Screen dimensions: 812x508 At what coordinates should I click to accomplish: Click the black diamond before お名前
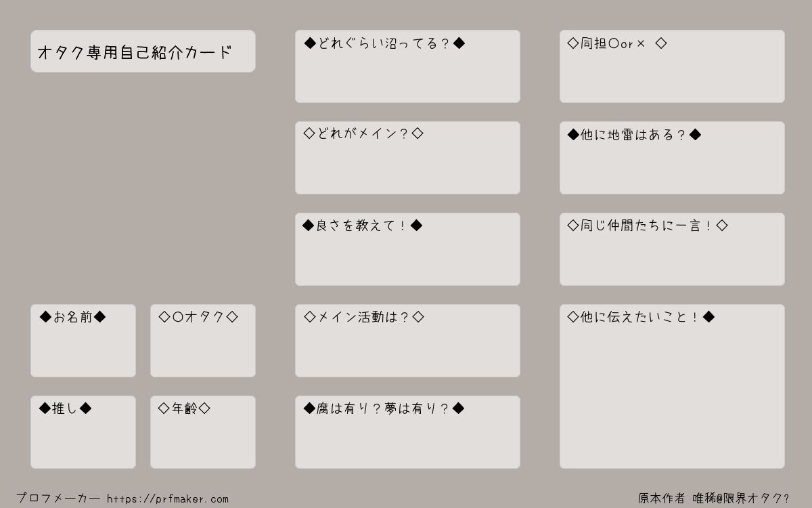[45, 317]
